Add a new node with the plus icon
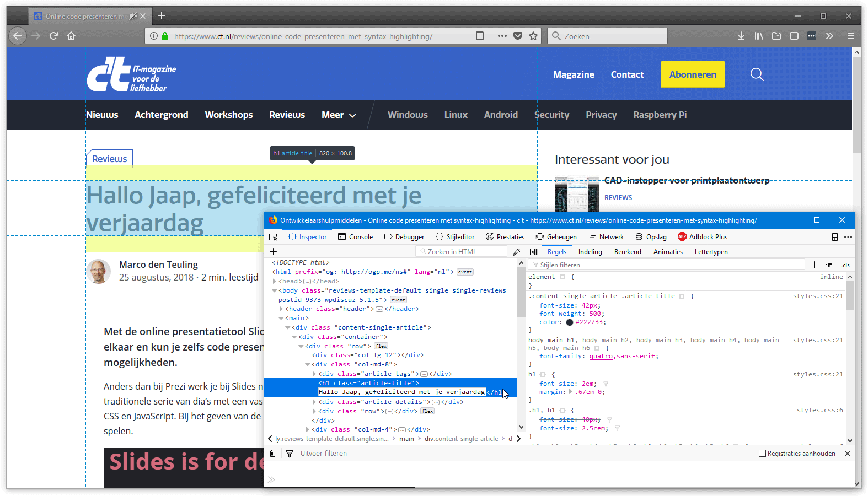Screen dimensions: 868x496 tap(273, 251)
